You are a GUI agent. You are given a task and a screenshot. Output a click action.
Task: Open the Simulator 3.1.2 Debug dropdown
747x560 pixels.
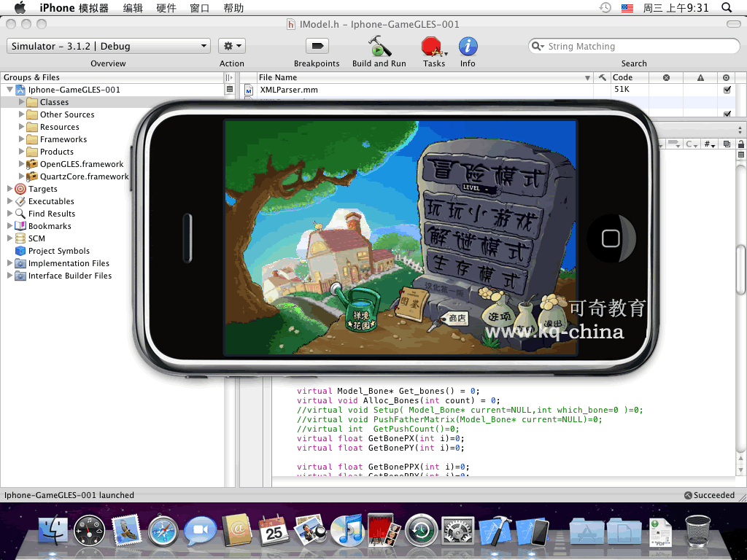(109, 46)
